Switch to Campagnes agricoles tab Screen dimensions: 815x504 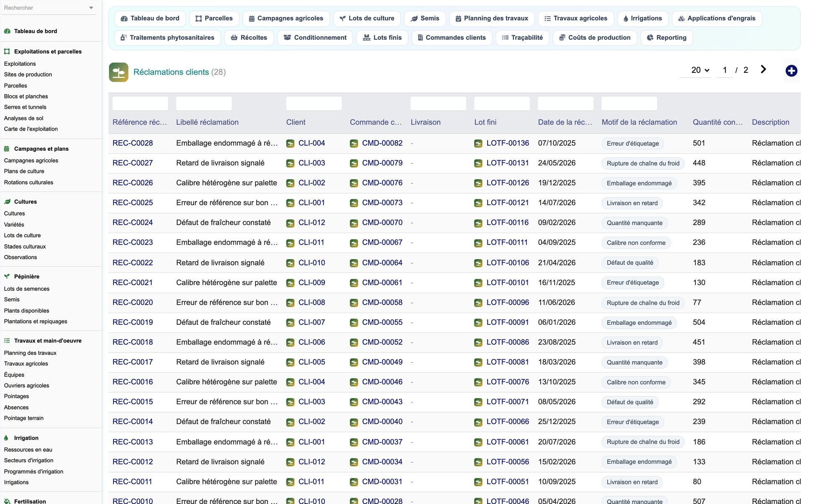point(286,18)
